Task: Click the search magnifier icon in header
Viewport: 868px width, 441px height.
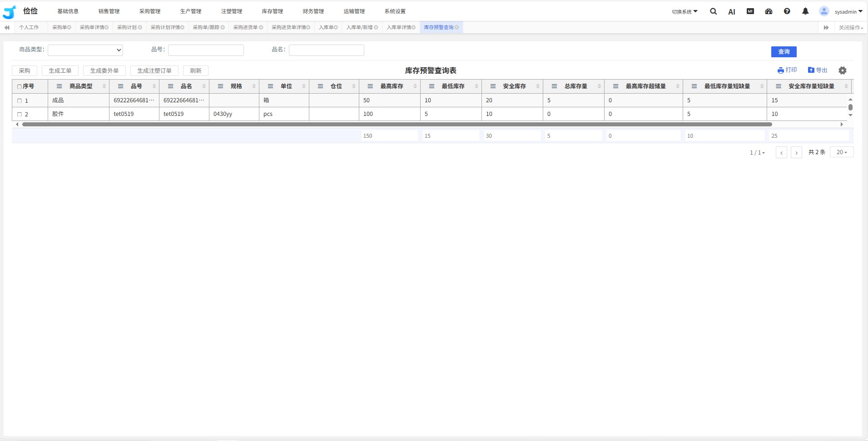Action: 713,11
